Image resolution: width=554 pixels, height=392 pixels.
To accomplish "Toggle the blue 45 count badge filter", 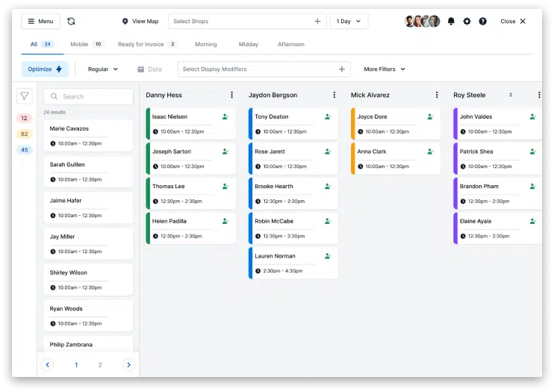I will [x=25, y=149].
